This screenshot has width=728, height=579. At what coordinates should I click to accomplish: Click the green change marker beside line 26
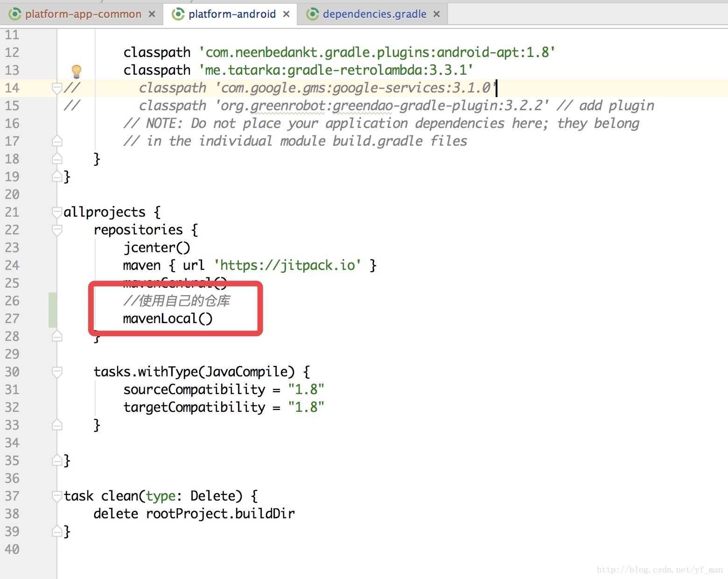click(x=53, y=310)
